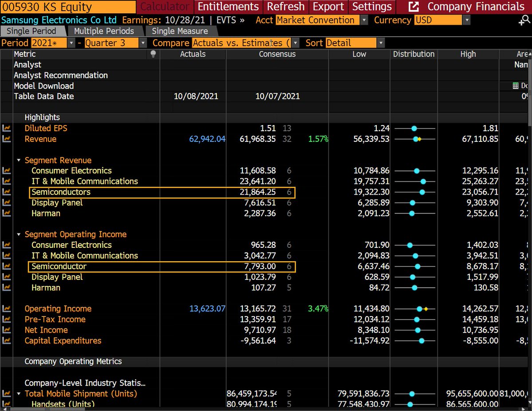Click the Pre-Tax Income metric label

tap(55, 319)
